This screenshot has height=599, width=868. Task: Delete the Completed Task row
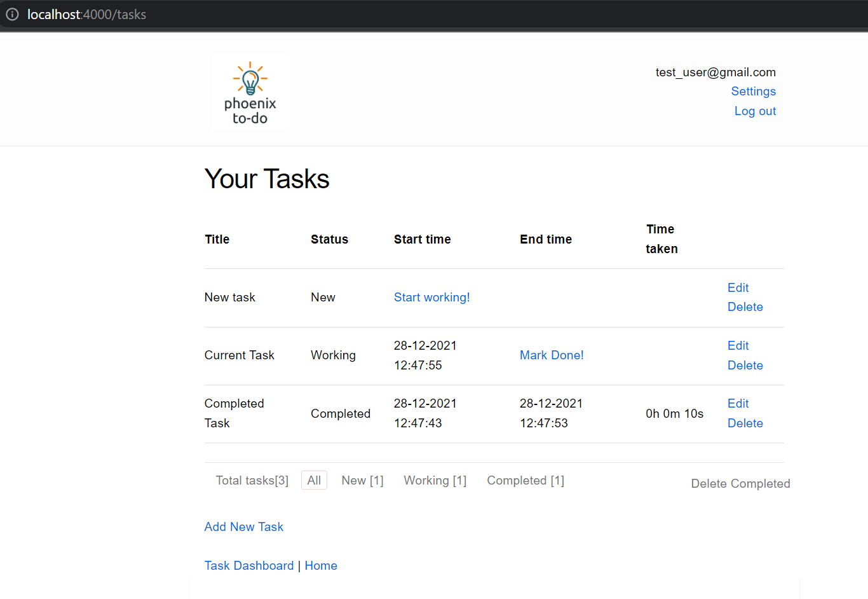(745, 423)
